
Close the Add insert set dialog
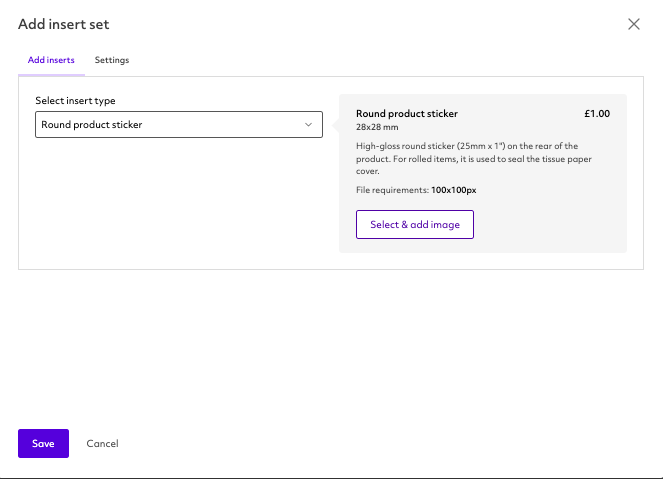pos(633,24)
